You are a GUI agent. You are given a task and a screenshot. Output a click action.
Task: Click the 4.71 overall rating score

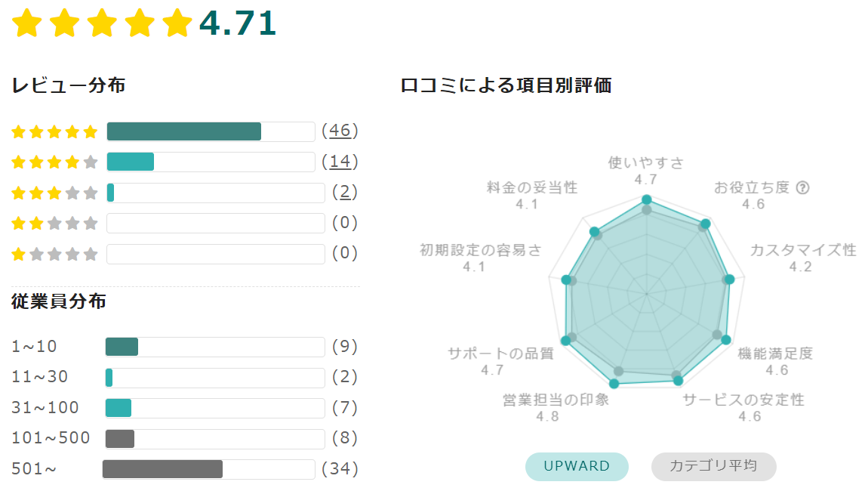(x=238, y=23)
